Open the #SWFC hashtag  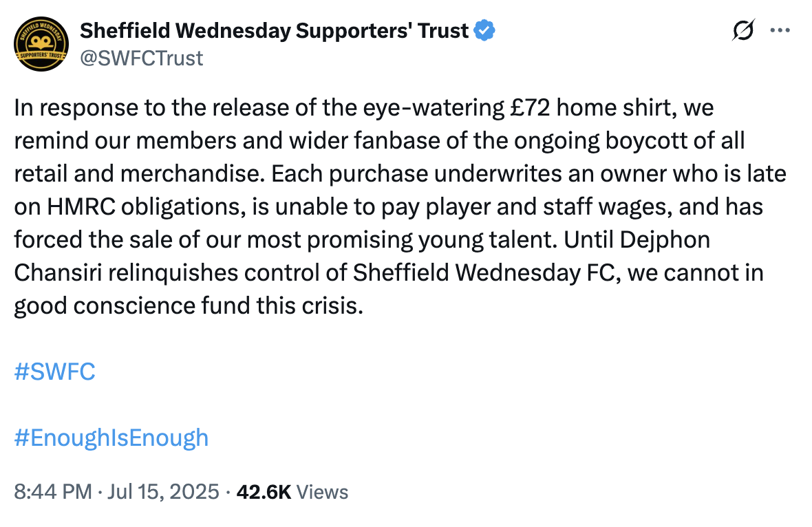tap(55, 372)
